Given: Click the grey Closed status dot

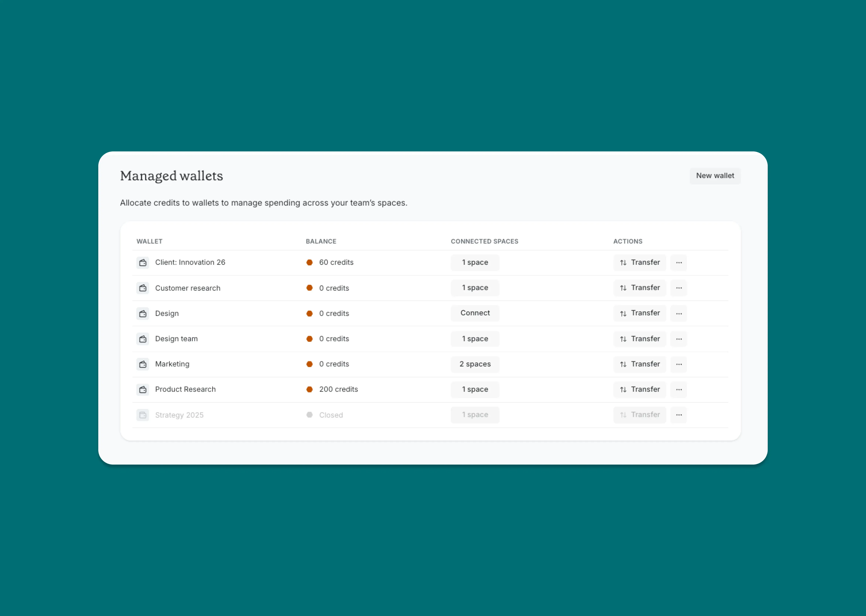Looking at the screenshot, I should tap(309, 415).
